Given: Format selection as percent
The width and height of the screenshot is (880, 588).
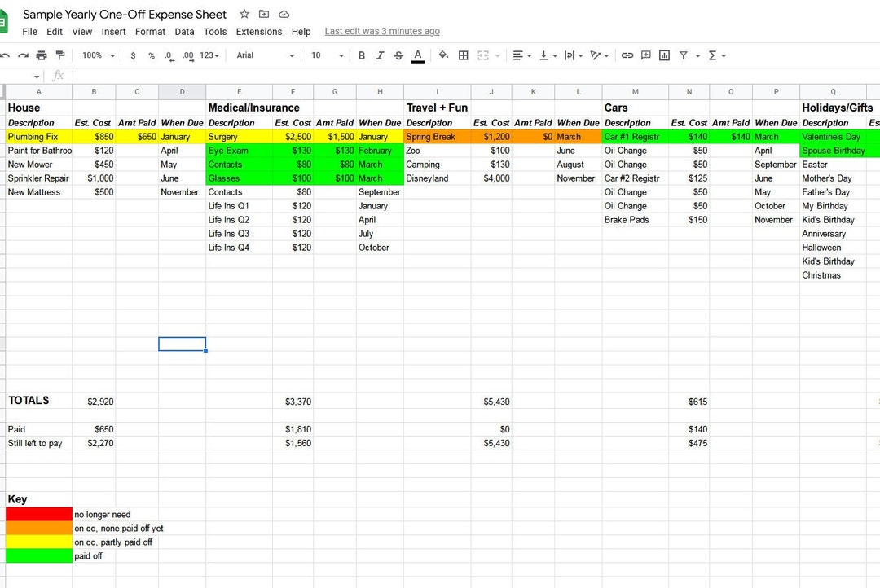Looking at the screenshot, I should [x=151, y=55].
